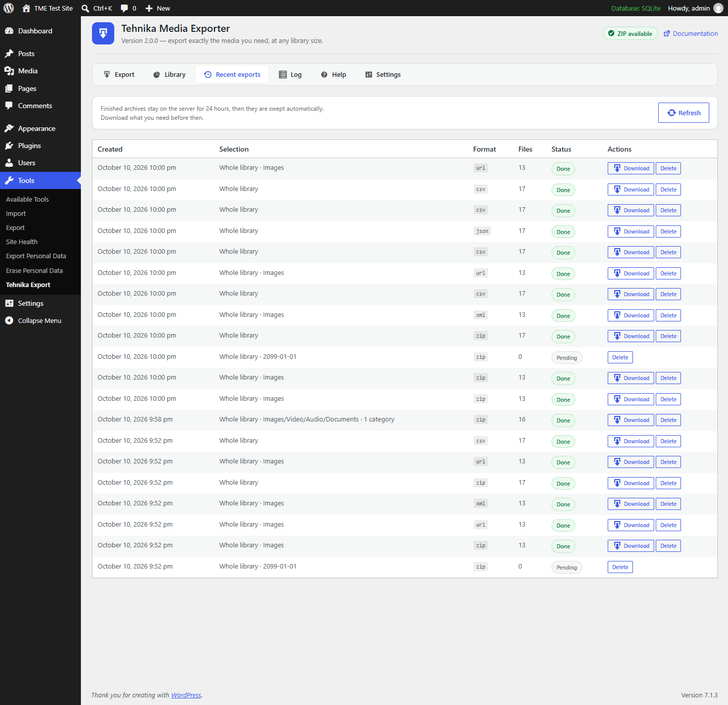Open the TME Test Site home icon
This screenshot has width=728, height=705.
(x=26, y=8)
